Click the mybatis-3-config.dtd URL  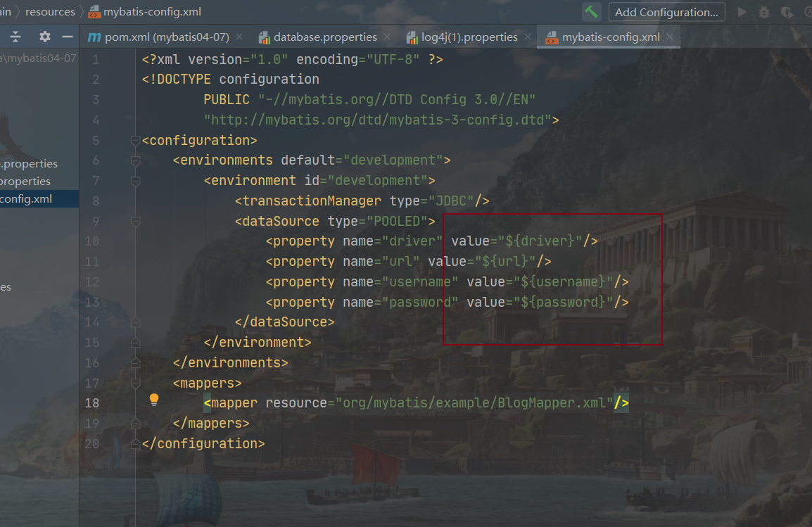click(x=378, y=120)
